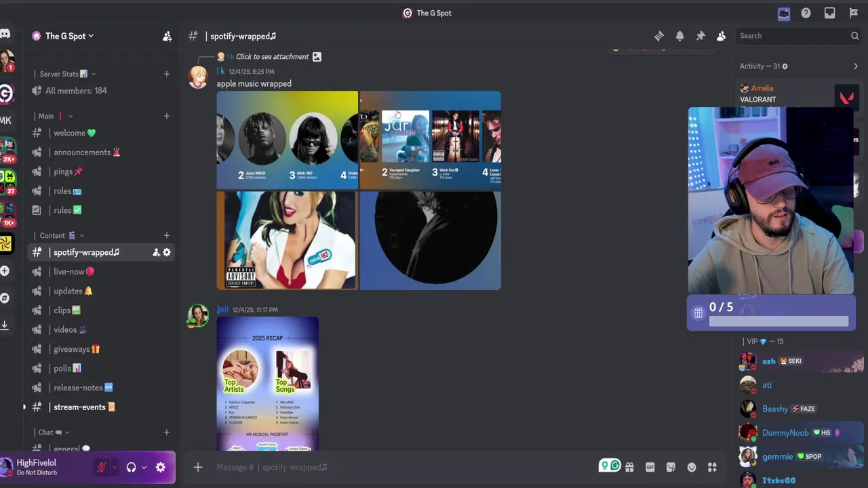Click member gemmie in the member list

click(x=800, y=456)
